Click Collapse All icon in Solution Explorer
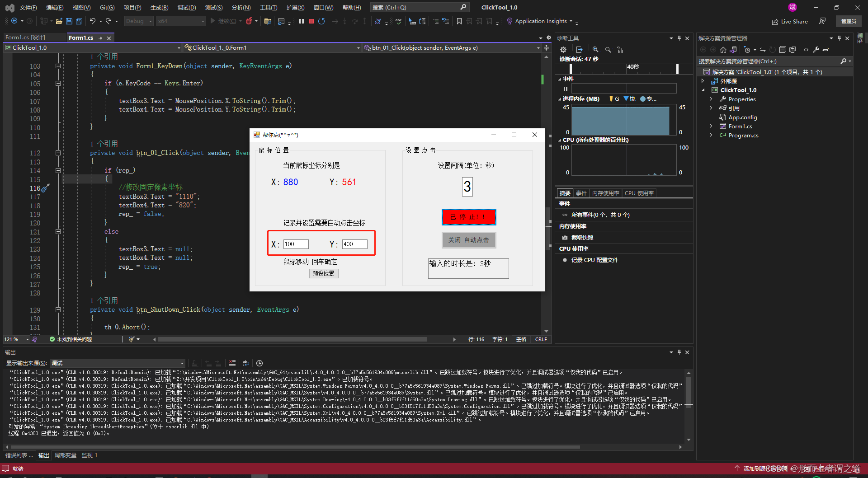This screenshot has height=478, width=868. (783, 50)
